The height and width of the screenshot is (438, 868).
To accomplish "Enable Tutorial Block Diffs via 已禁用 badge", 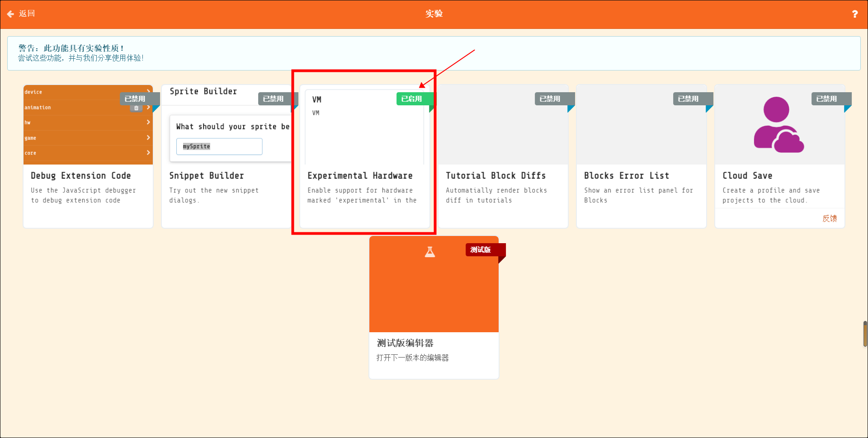I will 550,99.
